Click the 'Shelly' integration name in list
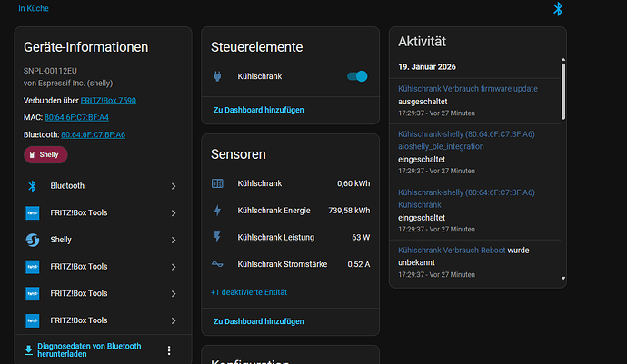This screenshot has height=364, width=627. click(61, 240)
